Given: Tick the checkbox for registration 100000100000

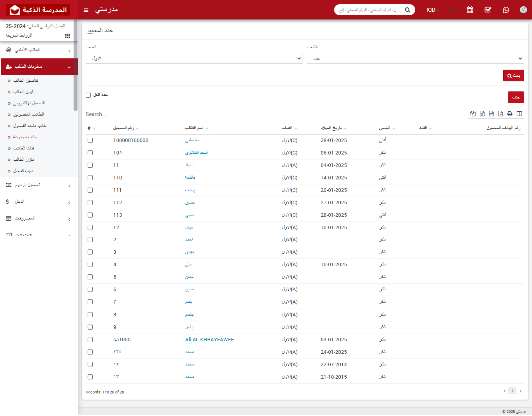Looking at the screenshot, I should pos(90,140).
